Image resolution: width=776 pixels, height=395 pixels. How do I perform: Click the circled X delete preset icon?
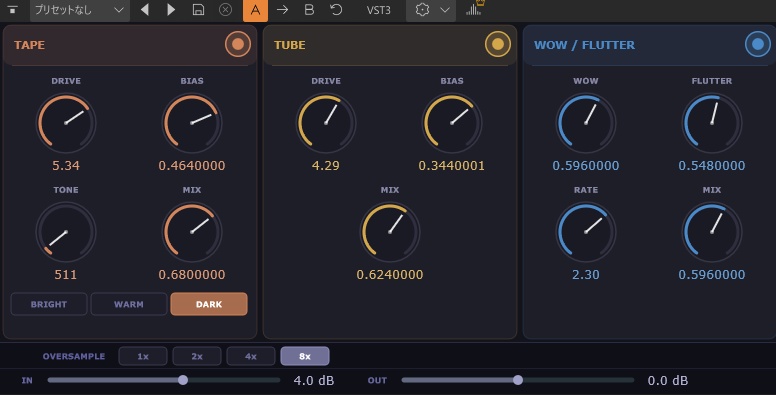coord(225,10)
